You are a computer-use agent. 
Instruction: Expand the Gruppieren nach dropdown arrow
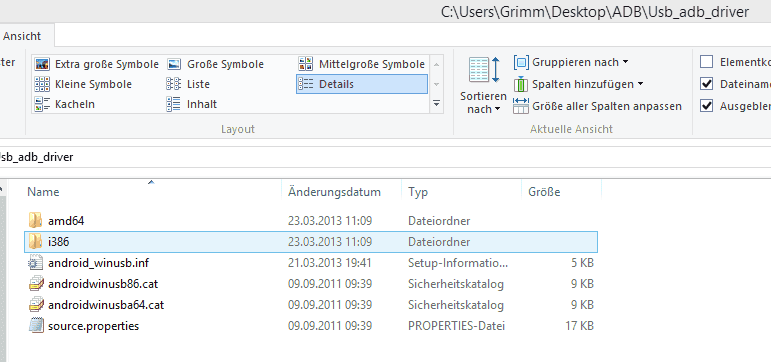click(x=625, y=62)
